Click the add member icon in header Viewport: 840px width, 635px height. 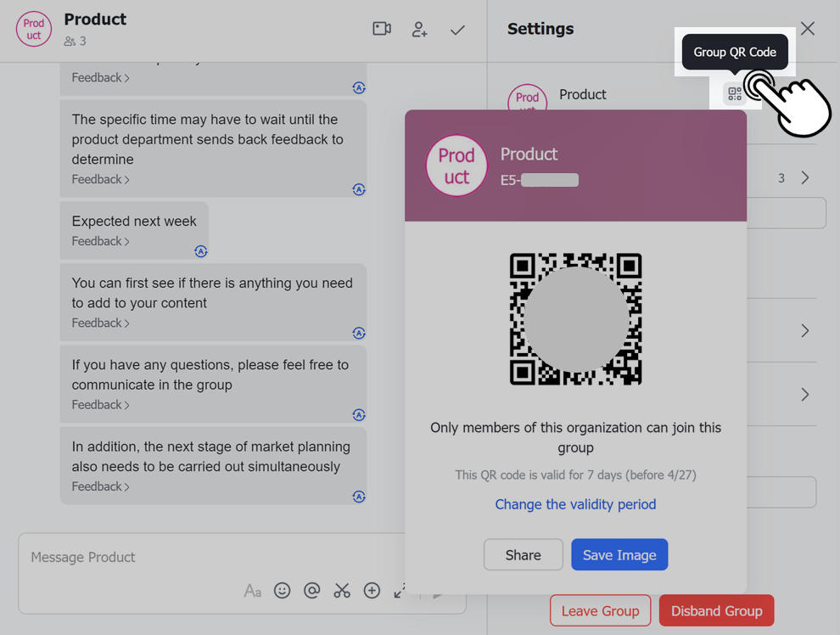point(419,29)
